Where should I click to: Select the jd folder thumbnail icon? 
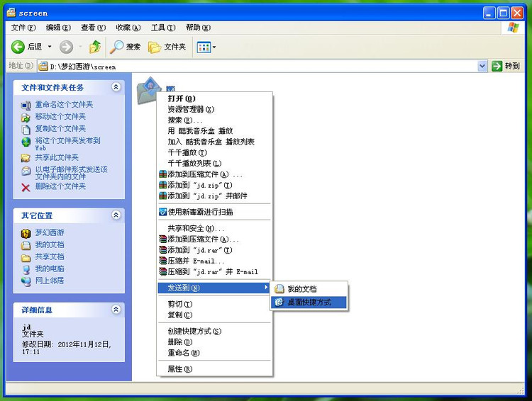(x=148, y=89)
